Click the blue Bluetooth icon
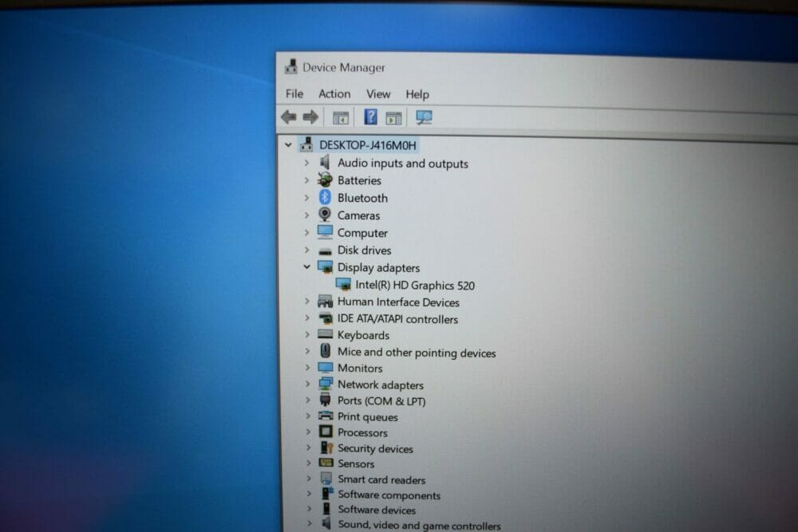 tap(325, 197)
